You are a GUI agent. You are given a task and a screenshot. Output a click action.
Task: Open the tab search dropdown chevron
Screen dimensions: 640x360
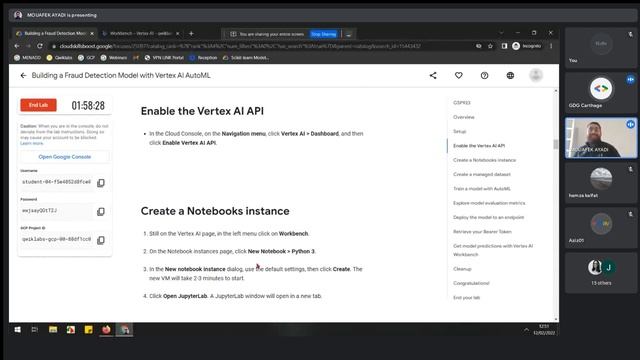(x=501, y=33)
